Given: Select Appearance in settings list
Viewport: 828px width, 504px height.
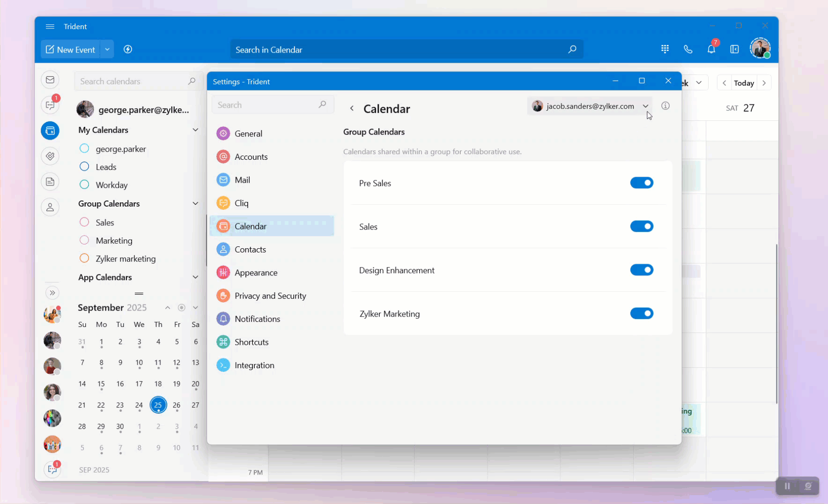Looking at the screenshot, I should coord(256,273).
